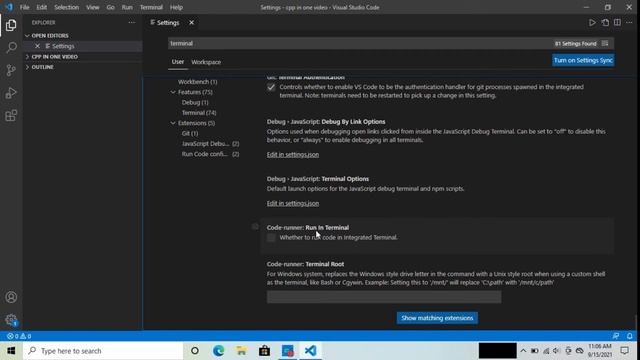Click the Run Code play icon
Image resolution: width=640 pixels, height=360 pixels.
592,22
